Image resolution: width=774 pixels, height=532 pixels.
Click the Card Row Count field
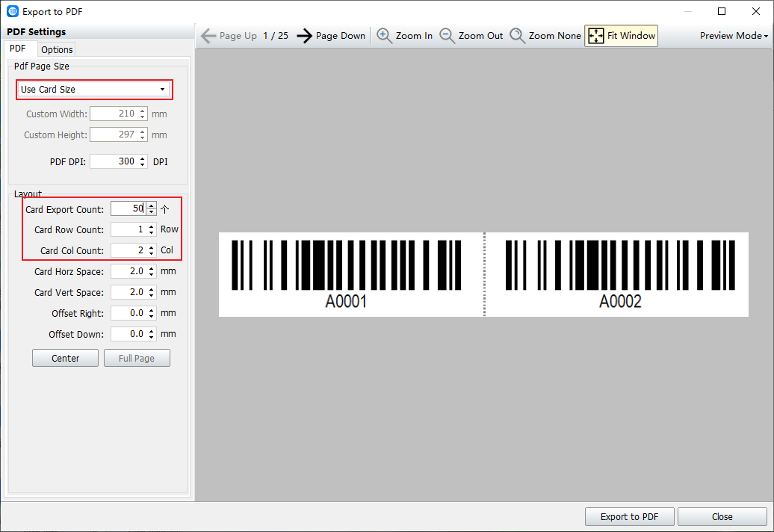(129, 229)
